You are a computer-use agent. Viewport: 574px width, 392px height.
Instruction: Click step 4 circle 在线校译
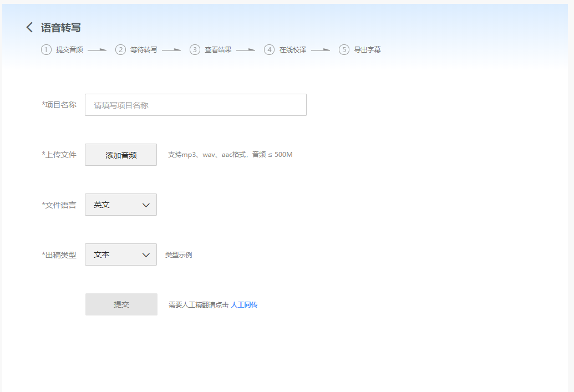pyautogui.click(x=270, y=50)
